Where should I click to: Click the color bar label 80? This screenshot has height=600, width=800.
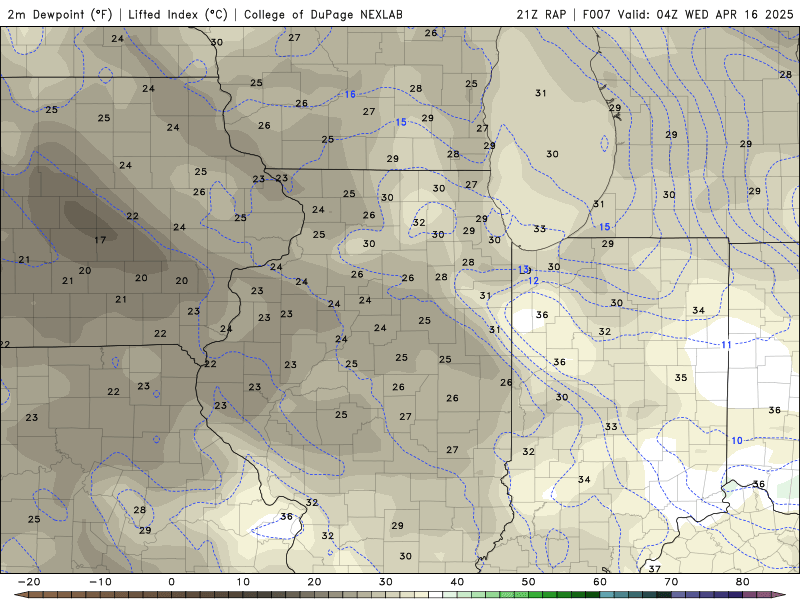[x=743, y=582]
